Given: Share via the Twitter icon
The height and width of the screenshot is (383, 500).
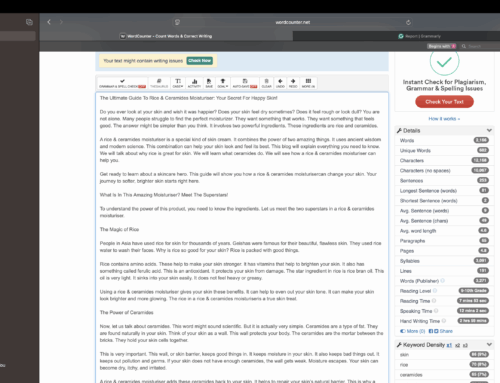Looking at the screenshot, I should (436, 331).
